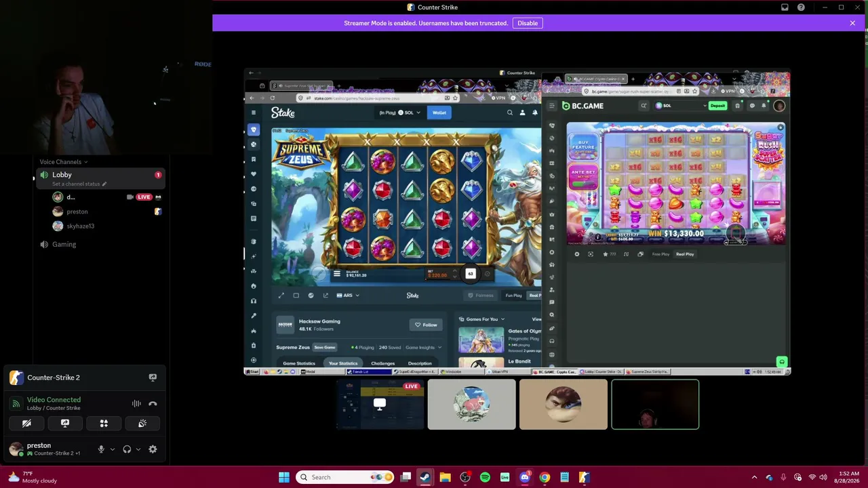Open the Challenges tab
Image resolution: width=868 pixels, height=488 pixels.
tap(383, 363)
